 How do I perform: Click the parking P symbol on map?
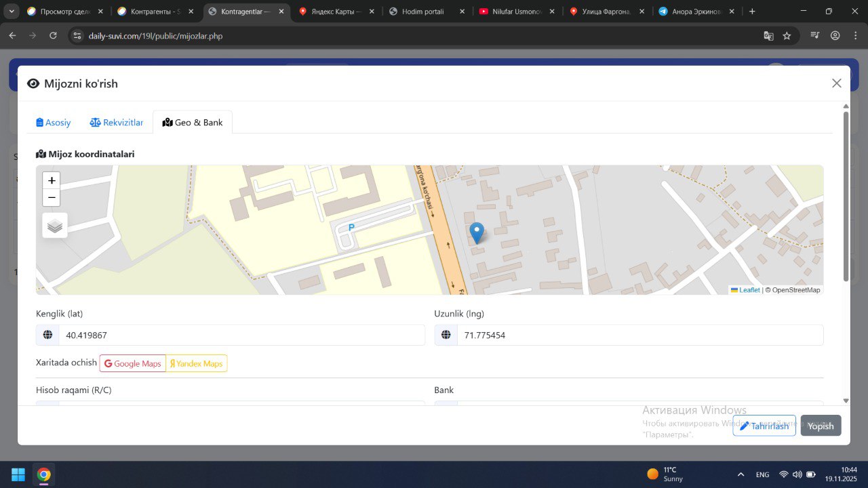point(351,228)
